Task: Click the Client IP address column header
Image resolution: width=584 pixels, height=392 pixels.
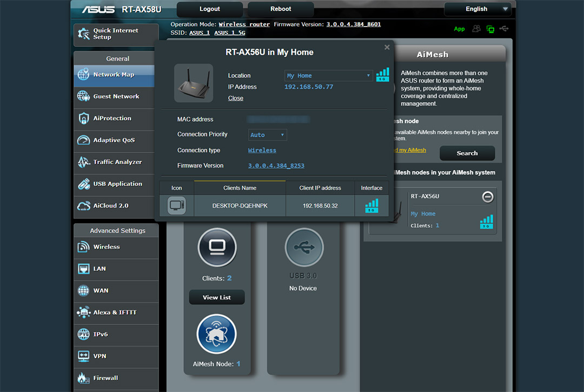Action: point(320,188)
